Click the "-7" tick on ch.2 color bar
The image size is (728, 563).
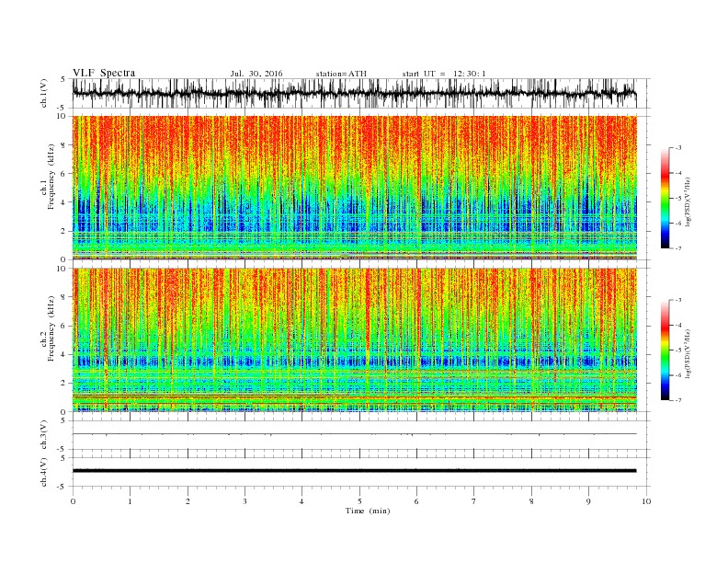point(678,400)
